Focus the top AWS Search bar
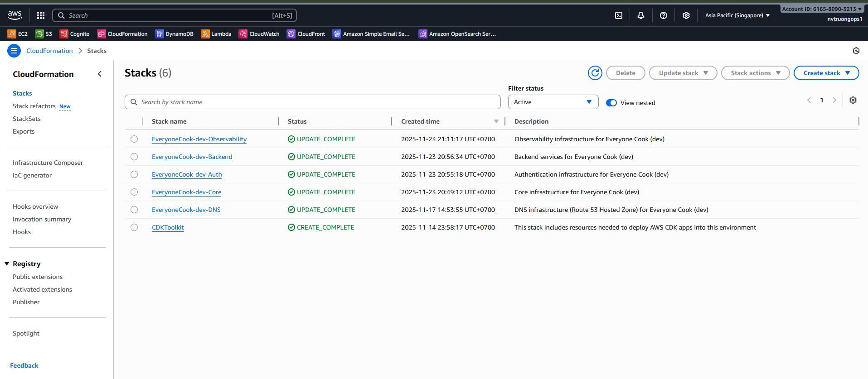This screenshot has width=868, height=379. [175, 15]
